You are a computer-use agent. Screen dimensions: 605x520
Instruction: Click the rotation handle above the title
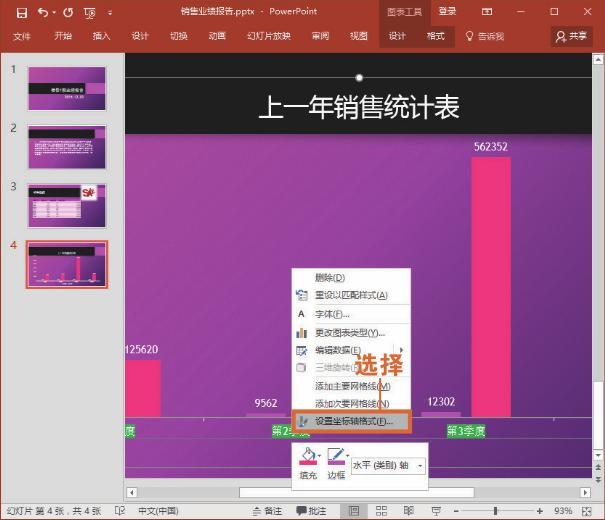[x=359, y=78]
